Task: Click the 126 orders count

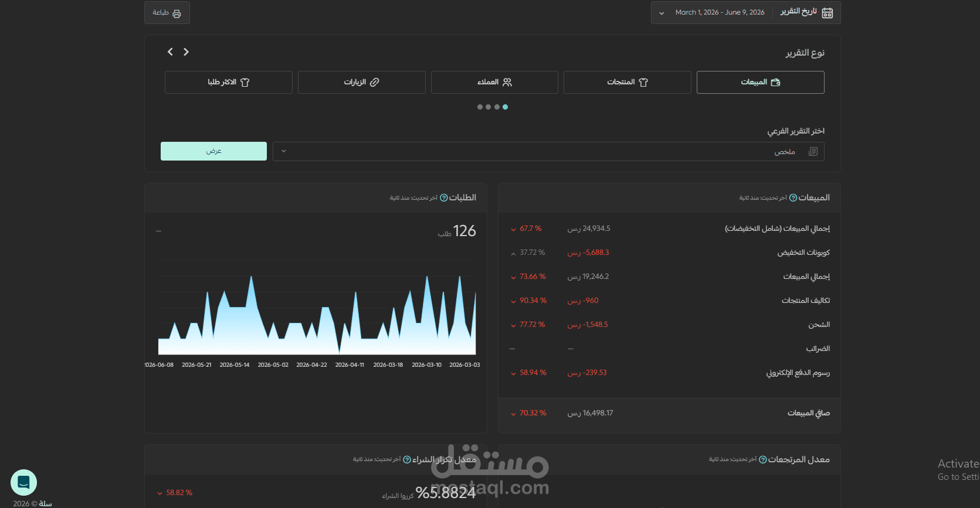Action: [464, 231]
